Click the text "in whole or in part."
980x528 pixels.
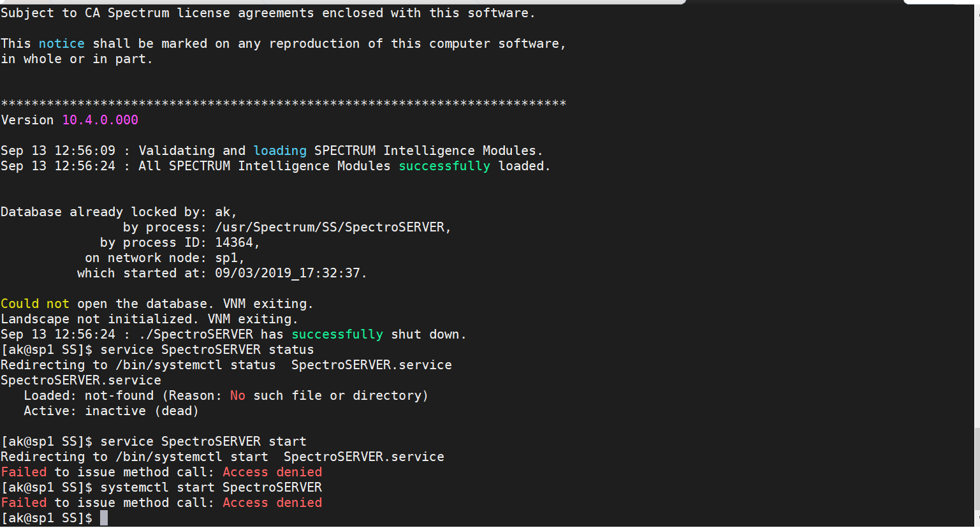coord(77,59)
